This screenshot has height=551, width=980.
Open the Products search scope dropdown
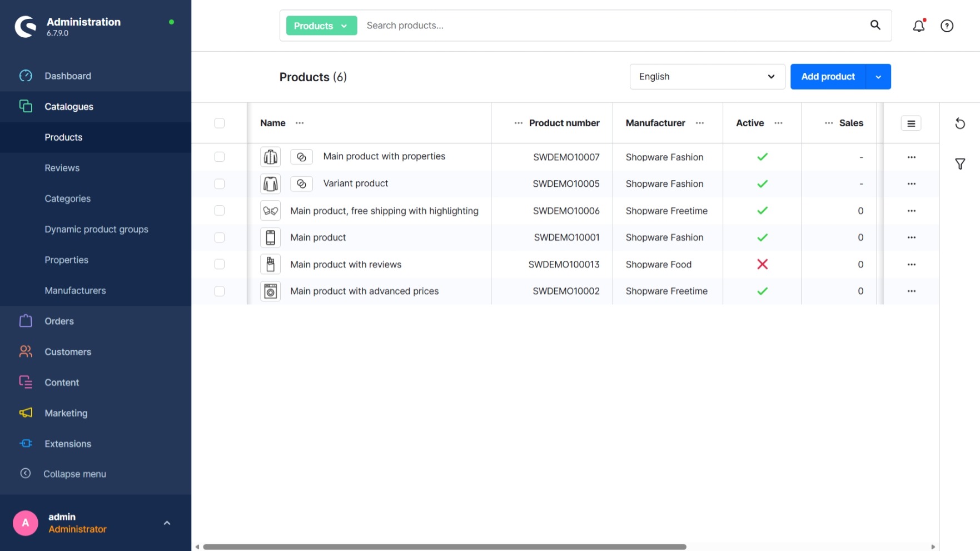(x=321, y=26)
